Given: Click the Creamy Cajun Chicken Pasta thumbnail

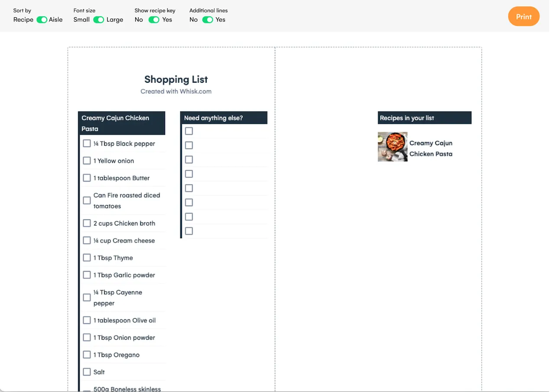Looking at the screenshot, I should tap(392, 147).
